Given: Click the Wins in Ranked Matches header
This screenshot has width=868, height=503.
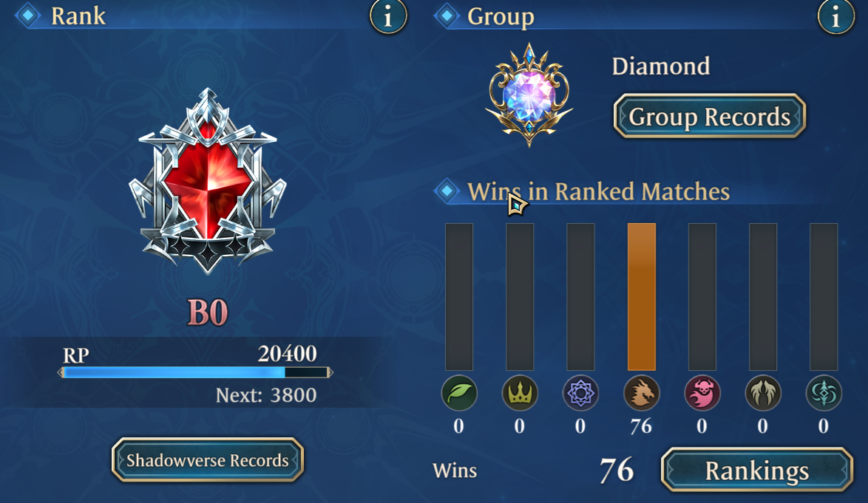Looking at the screenshot, I should point(598,191).
